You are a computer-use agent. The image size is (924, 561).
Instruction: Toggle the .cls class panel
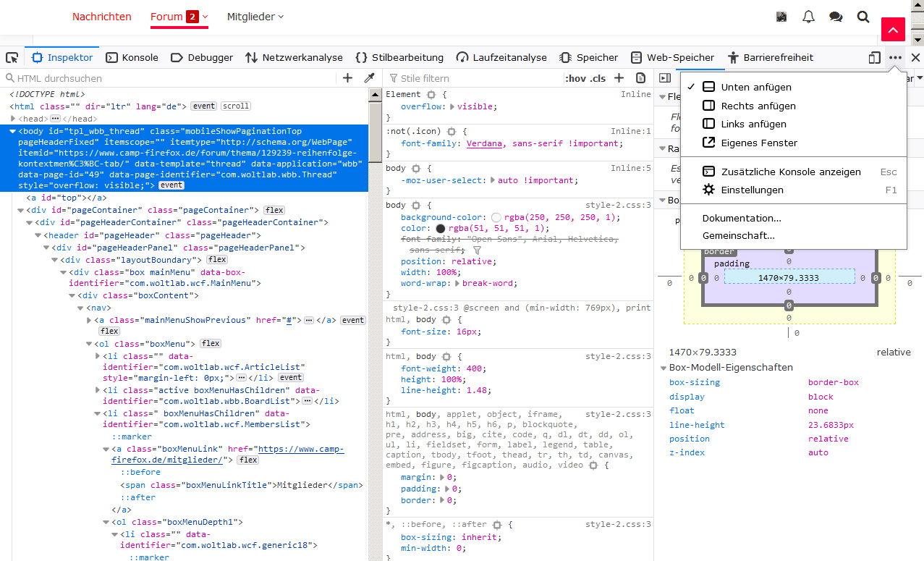pos(598,78)
